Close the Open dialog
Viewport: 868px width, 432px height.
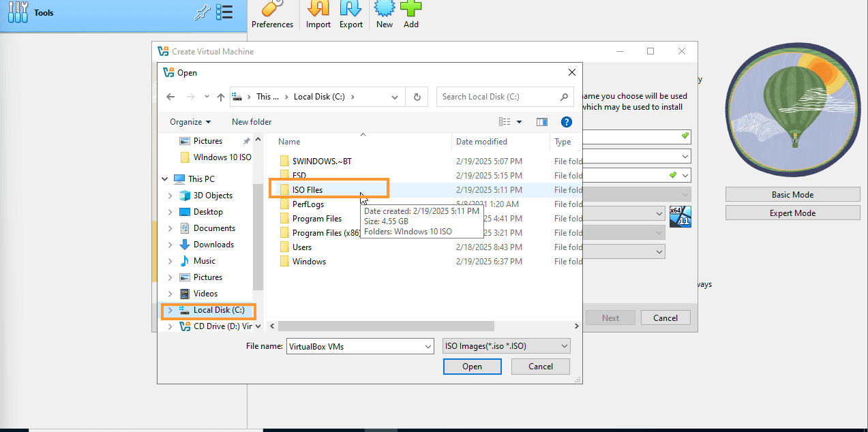[571, 72]
